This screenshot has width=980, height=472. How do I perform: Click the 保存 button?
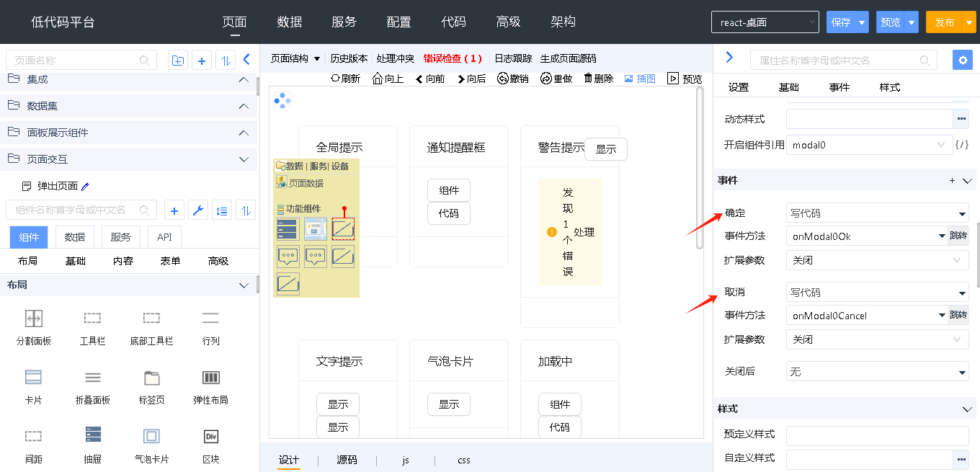[841, 22]
